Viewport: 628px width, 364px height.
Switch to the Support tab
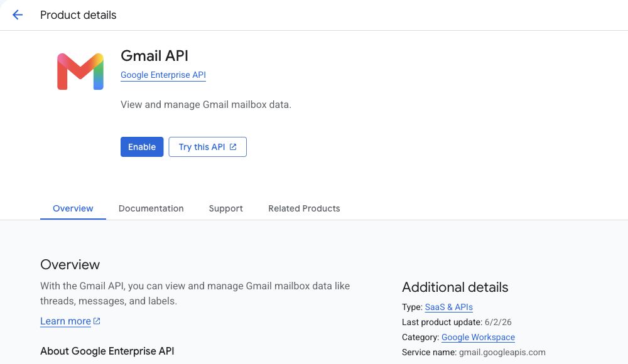226,208
